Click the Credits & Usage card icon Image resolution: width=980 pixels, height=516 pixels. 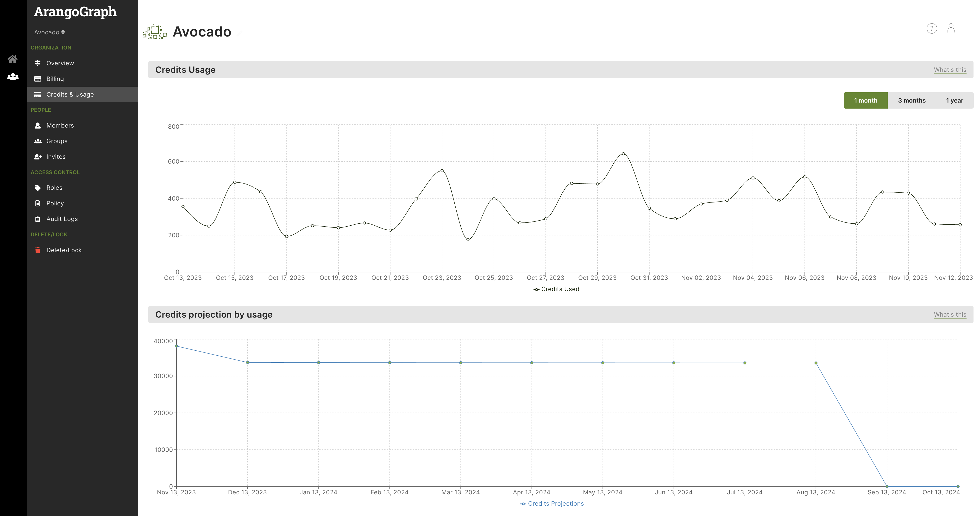(38, 94)
